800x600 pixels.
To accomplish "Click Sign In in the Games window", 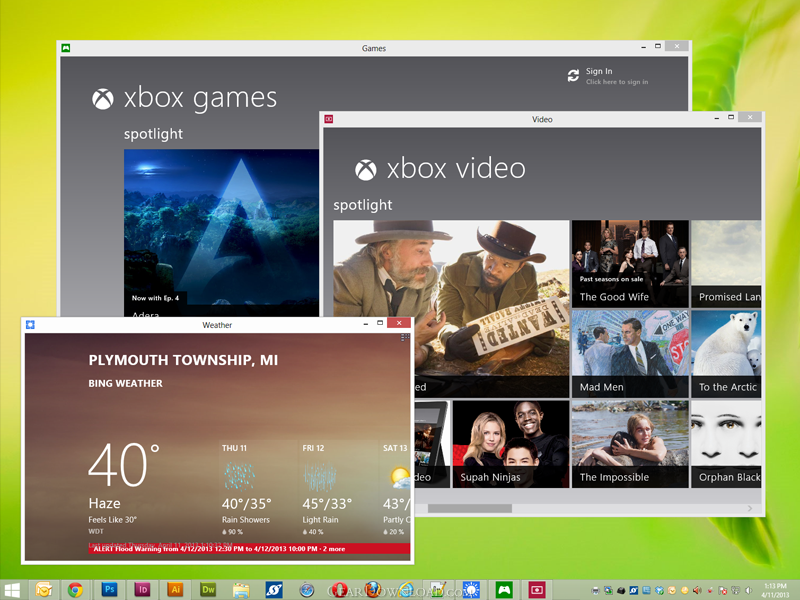I will click(599, 71).
